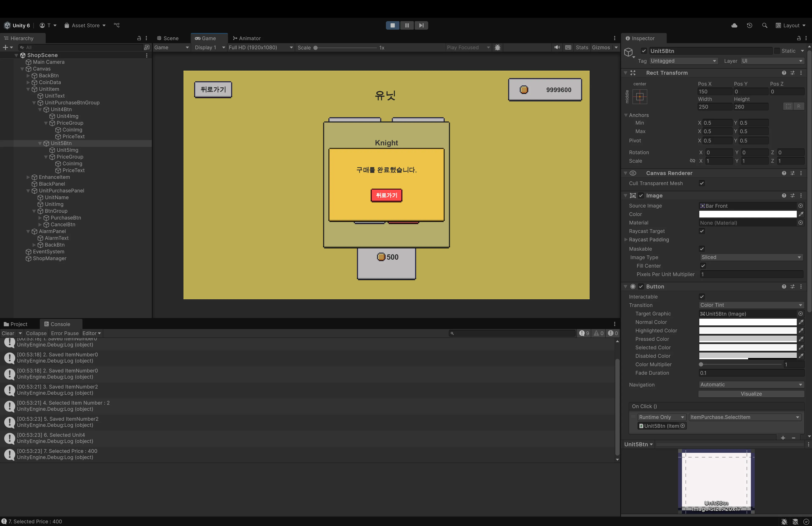Clear the Console log
The height and width of the screenshot is (526, 812).
8,333
